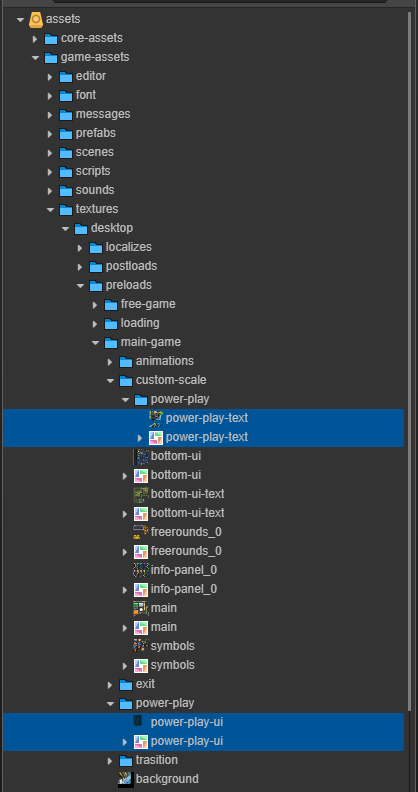Expand the sounds folder arrow
The height and width of the screenshot is (792, 418).
coord(50,191)
